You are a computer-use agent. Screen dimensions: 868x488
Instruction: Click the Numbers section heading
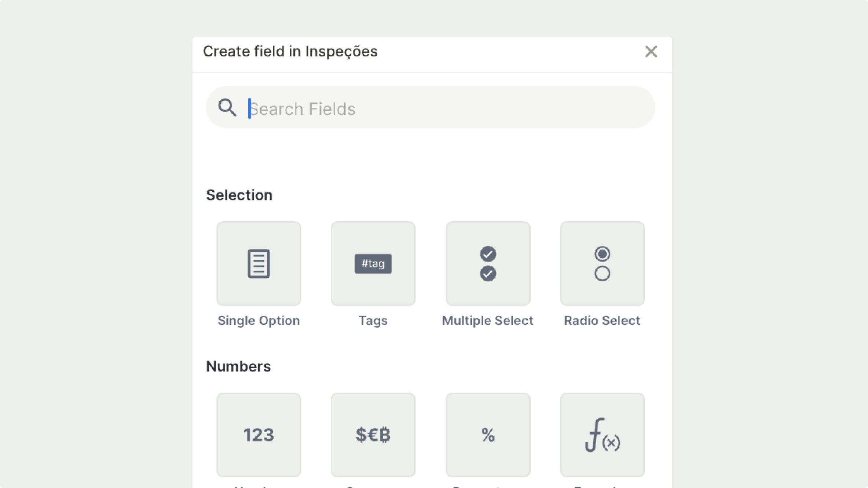click(x=238, y=366)
